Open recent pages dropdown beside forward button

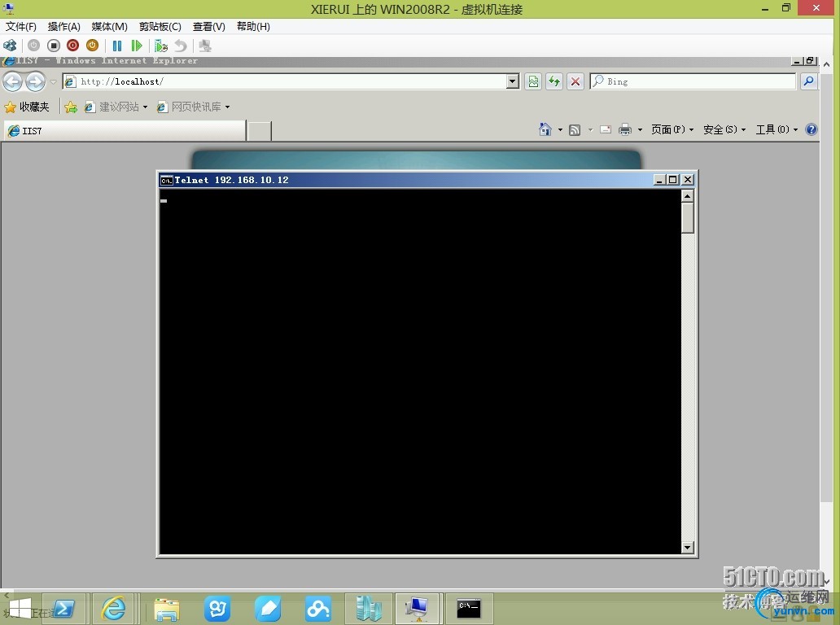click(x=53, y=82)
